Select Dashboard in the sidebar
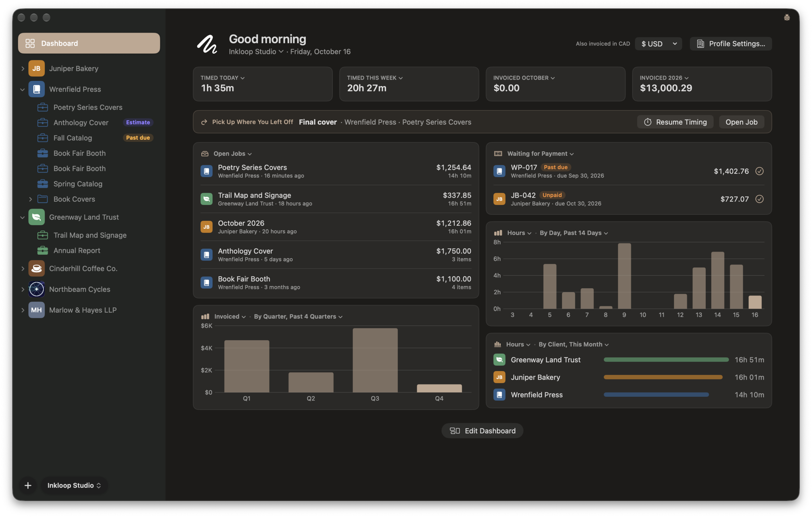 pyautogui.click(x=89, y=43)
